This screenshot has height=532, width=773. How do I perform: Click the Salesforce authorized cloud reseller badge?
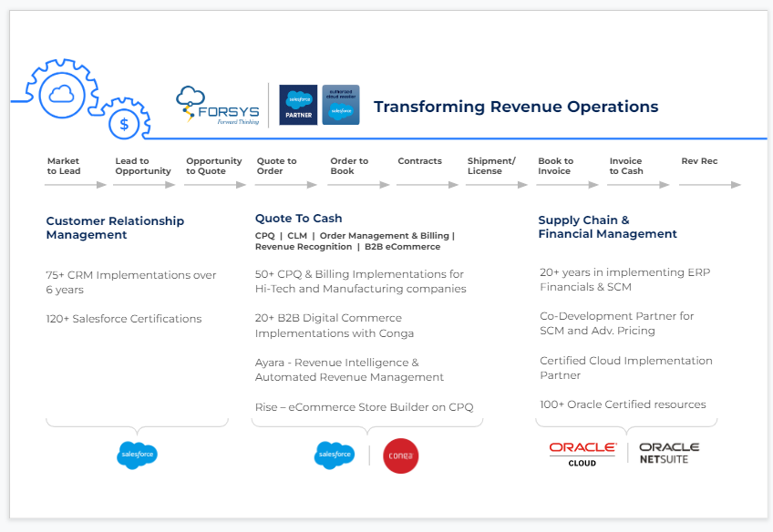pos(341,105)
